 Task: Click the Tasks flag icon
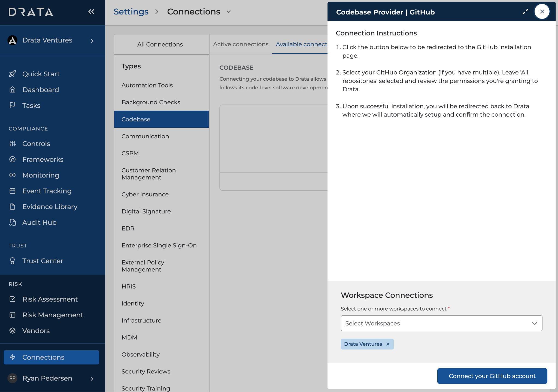pyautogui.click(x=13, y=105)
